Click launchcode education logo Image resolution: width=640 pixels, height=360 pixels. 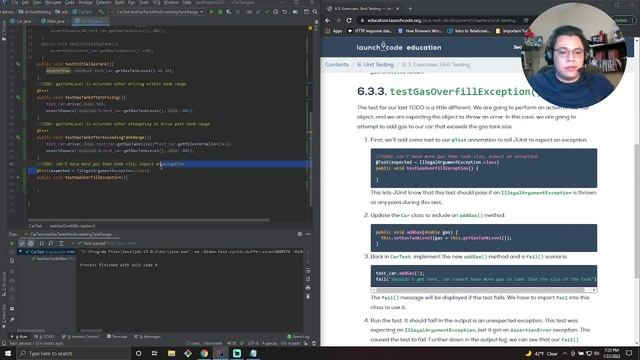click(399, 47)
